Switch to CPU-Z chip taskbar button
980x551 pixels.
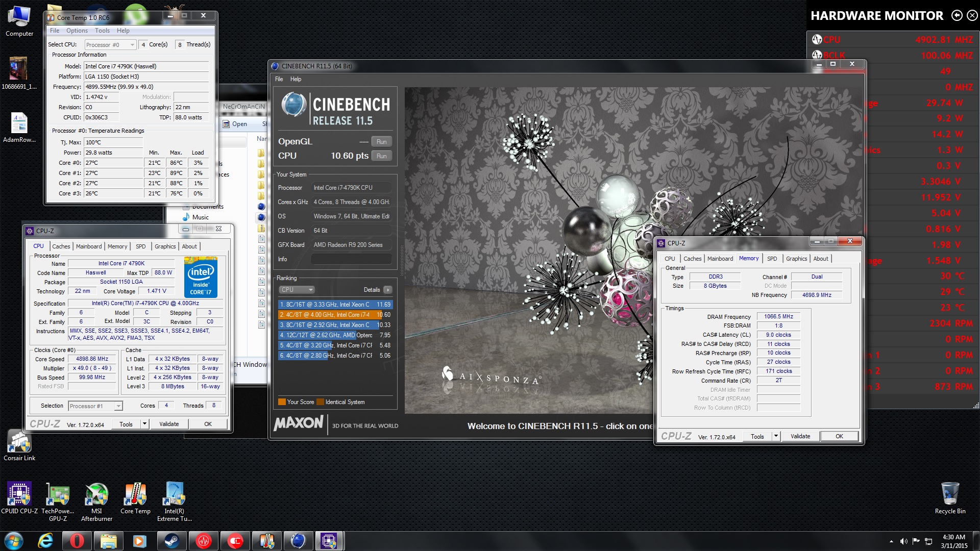coord(329,541)
